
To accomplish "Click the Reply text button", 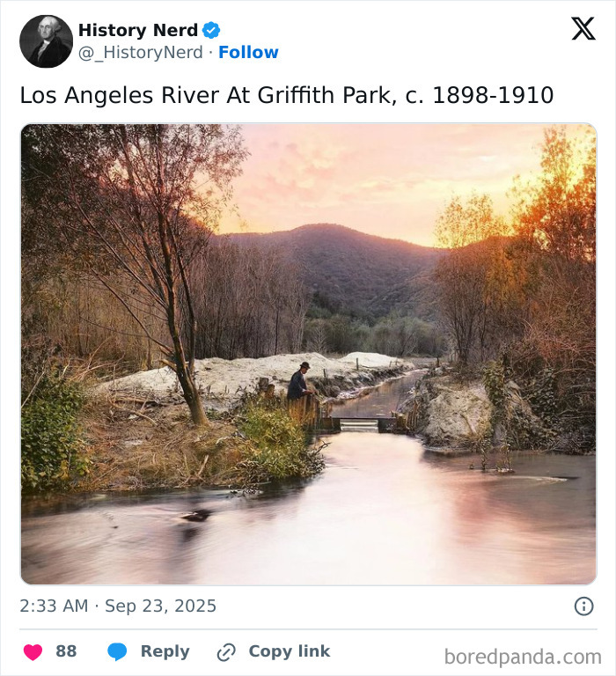I will click(x=165, y=651).
